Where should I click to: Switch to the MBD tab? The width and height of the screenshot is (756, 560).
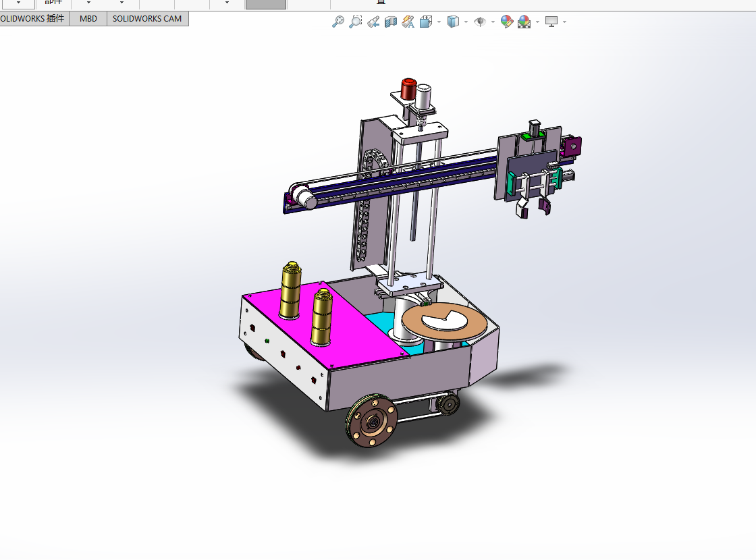coord(88,19)
